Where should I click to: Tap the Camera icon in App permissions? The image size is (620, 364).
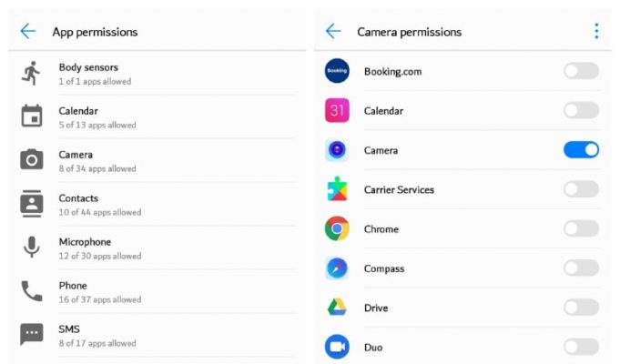pos(32,159)
